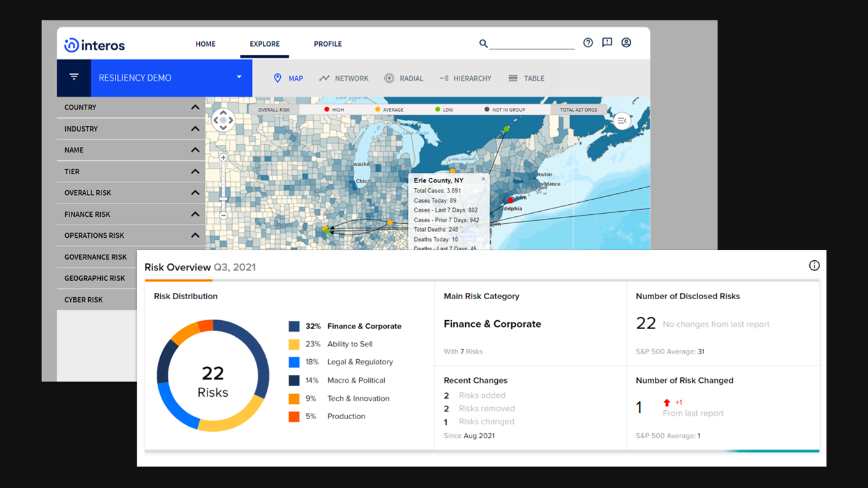The height and width of the screenshot is (488, 868).
Task: Go to the Home tab
Action: [x=206, y=44]
